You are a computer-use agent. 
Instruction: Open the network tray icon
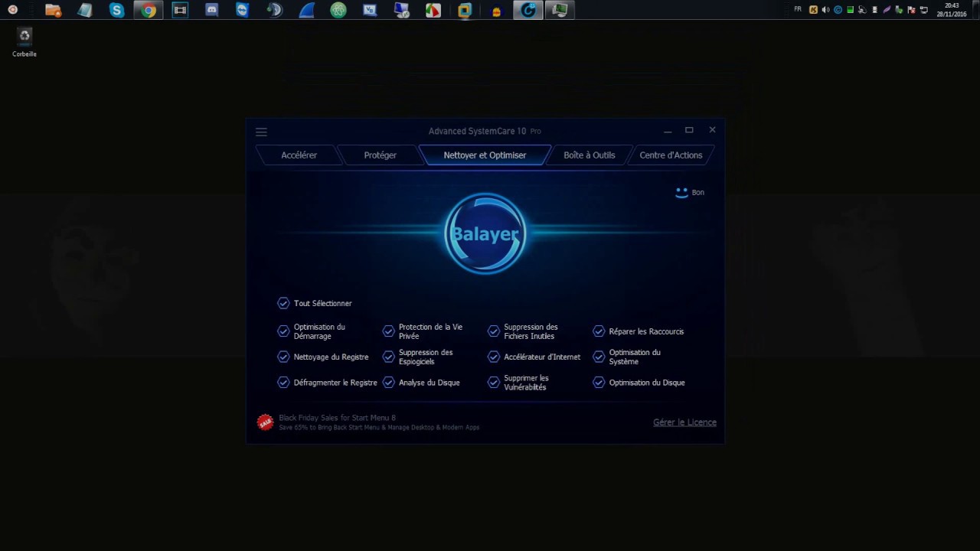tap(923, 10)
